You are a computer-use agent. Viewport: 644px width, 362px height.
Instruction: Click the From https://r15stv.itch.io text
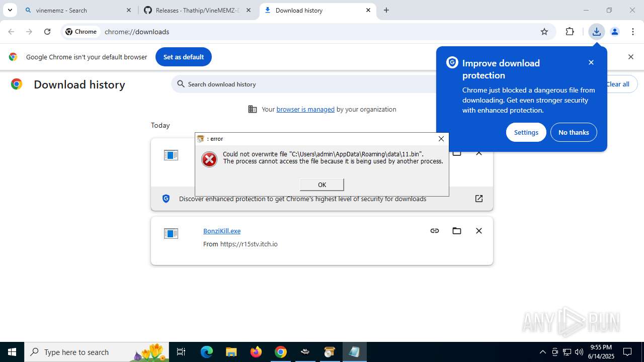click(x=240, y=244)
